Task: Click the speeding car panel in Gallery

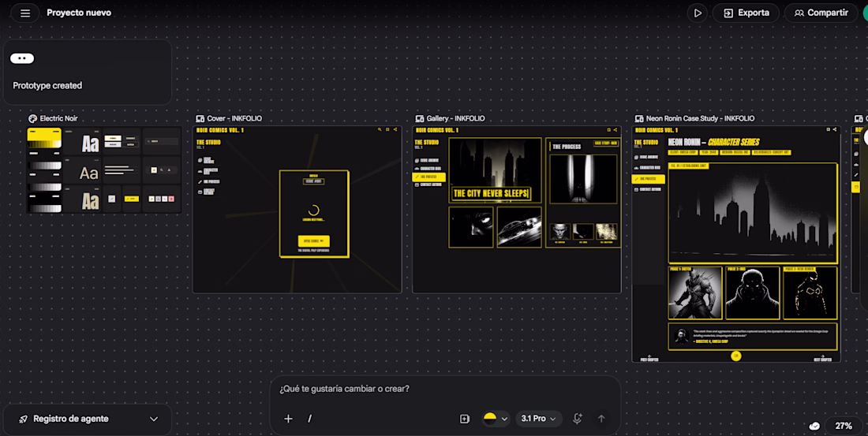Action: pyautogui.click(x=519, y=227)
